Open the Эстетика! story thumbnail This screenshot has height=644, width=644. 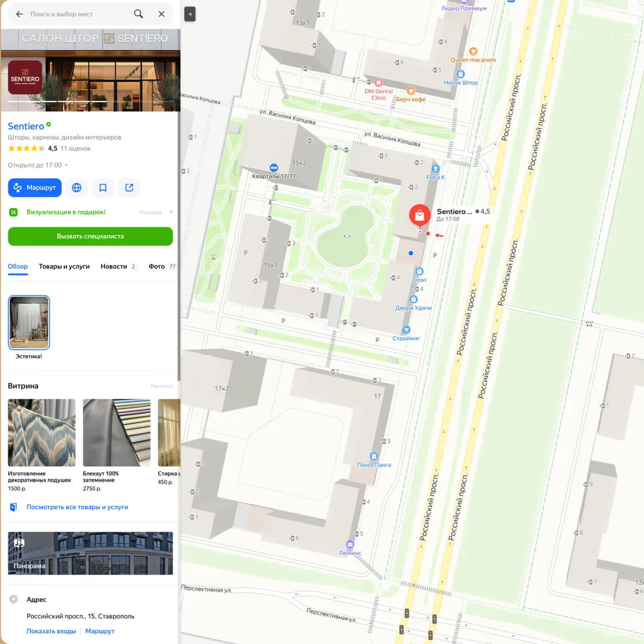29,323
